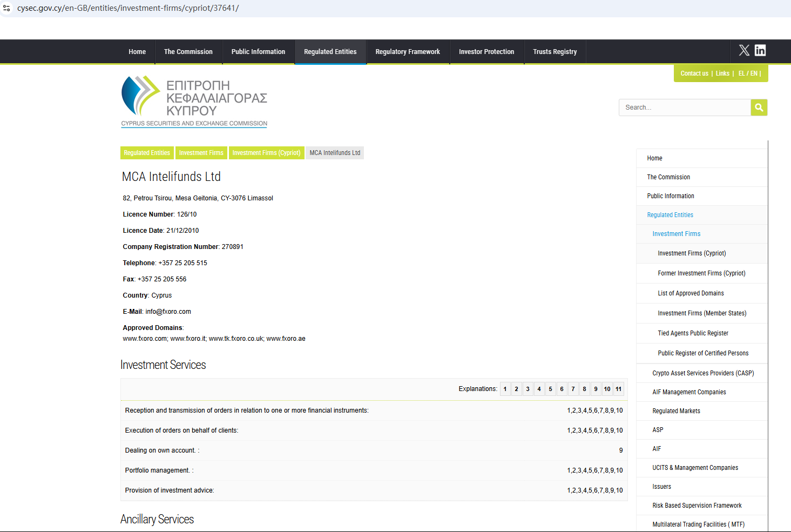Open Investment Firms (Member States) sidebar item
The width and height of the screenshot is (791, 532).
(x=702, y=313)
